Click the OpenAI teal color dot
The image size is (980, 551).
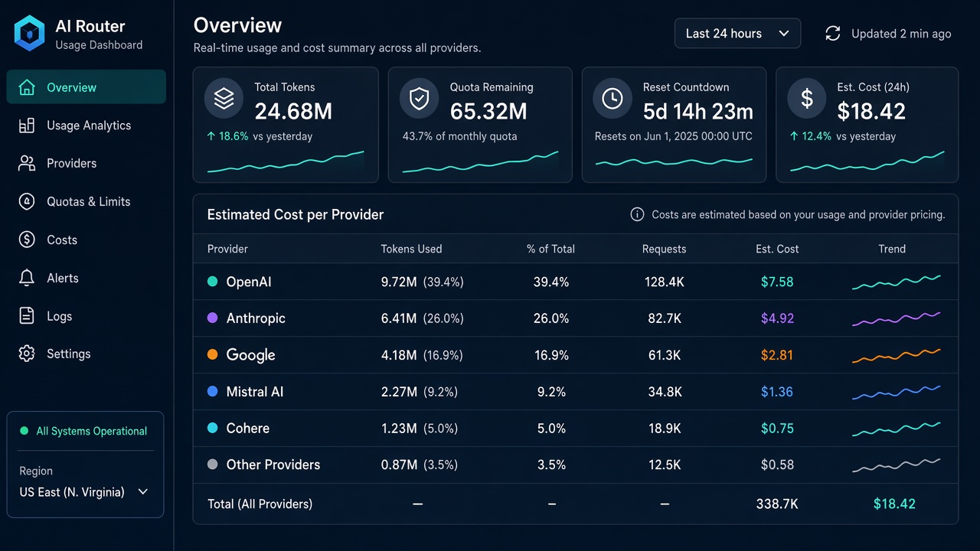pos(213,282)
